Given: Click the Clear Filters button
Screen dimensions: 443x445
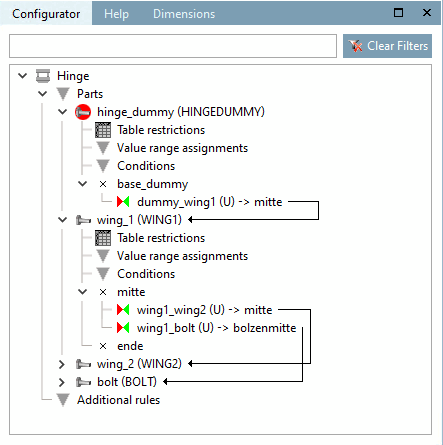Looking at the screenshot, I should coord(387,46).
